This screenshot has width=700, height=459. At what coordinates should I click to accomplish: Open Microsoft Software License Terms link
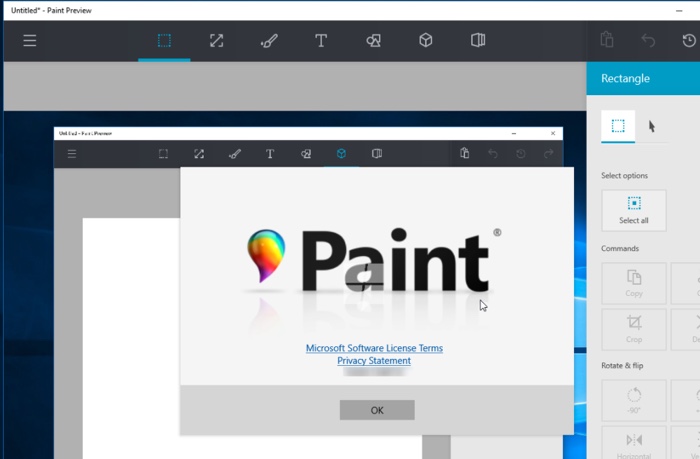click(374, 348)
